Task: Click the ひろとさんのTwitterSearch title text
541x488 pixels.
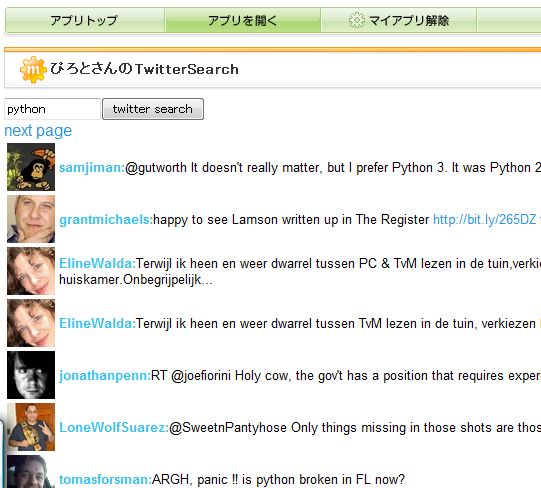Action: pyautogui.click(x=145, y=69)
